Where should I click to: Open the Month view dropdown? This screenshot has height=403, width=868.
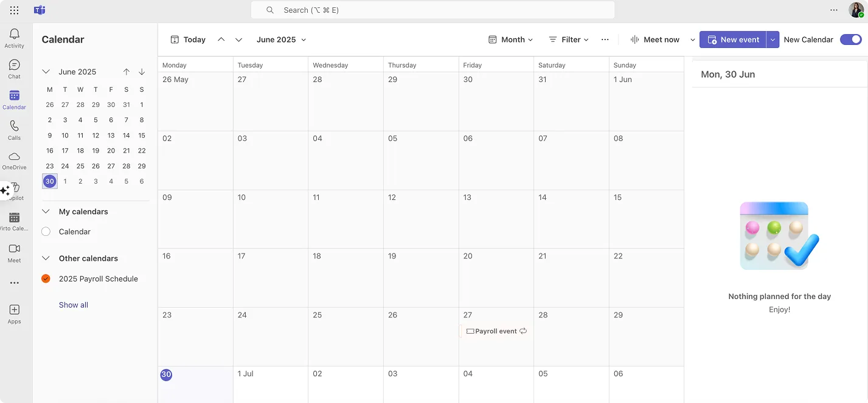point(510,39)
